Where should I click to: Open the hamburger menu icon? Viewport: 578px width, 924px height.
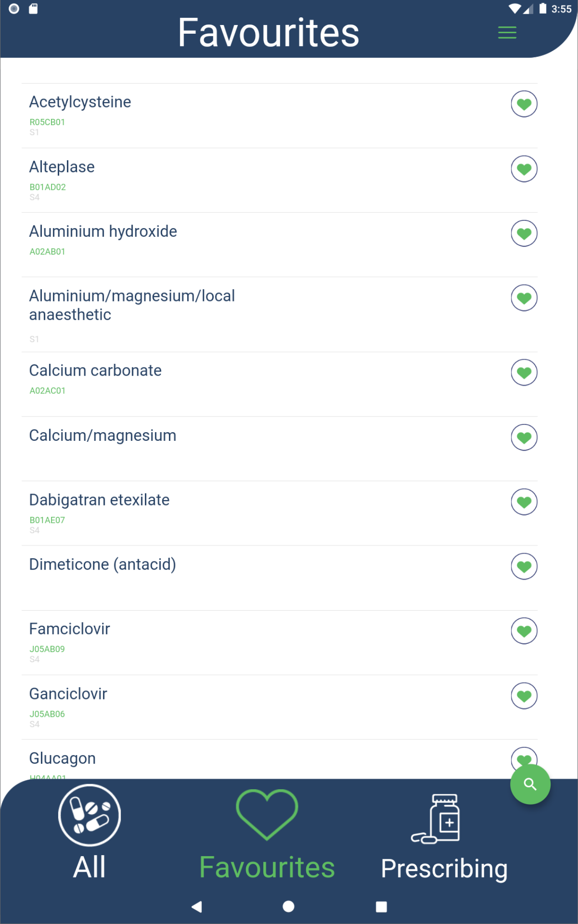[x=507, y=33]
